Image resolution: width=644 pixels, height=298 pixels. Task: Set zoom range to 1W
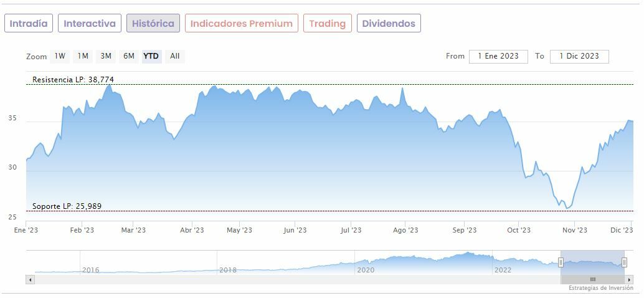coord(60,56)
